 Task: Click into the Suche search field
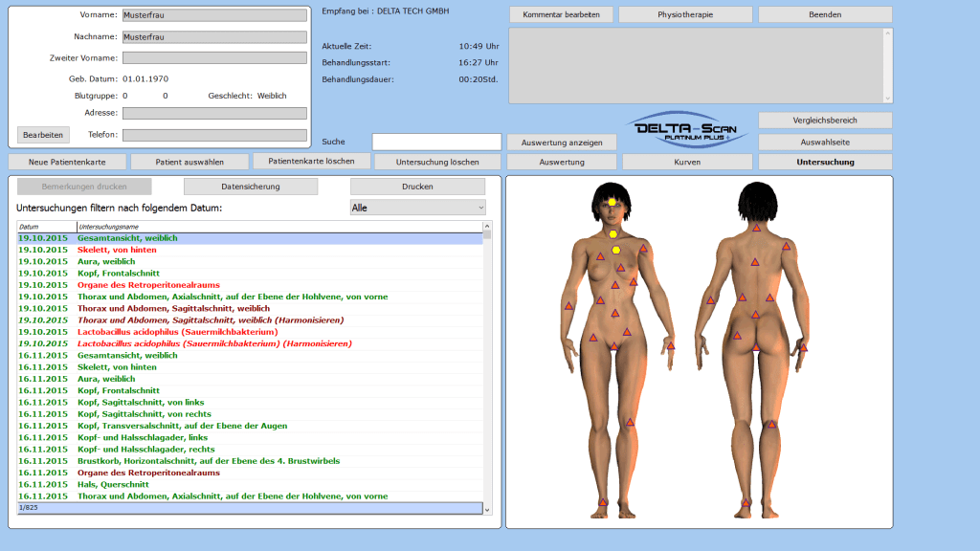(436, 142)
